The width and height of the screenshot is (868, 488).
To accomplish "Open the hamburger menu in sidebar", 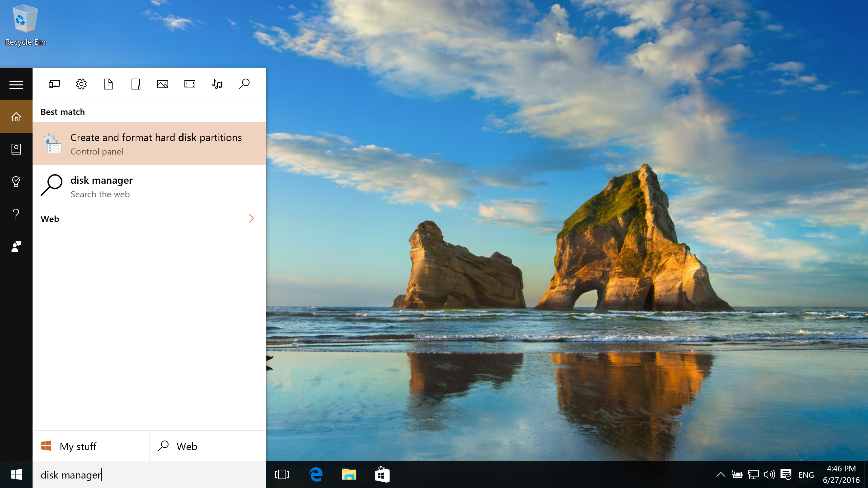I will [x=16, y=85].
